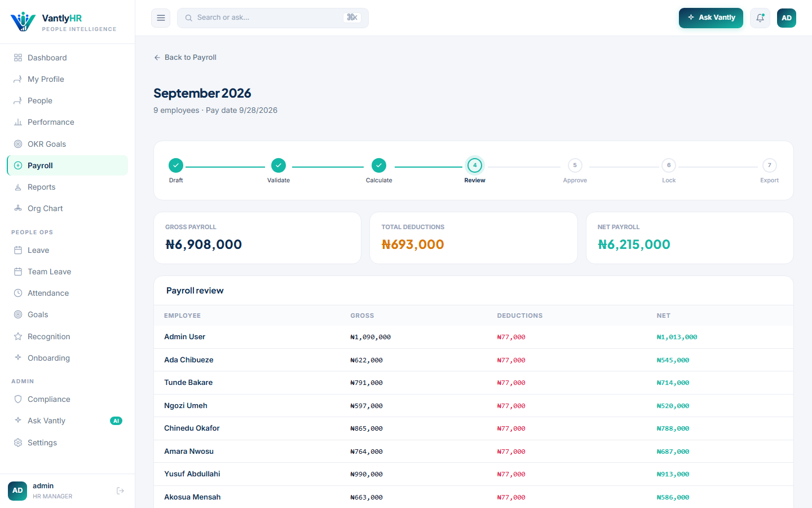Click the Compliance shield icon

coord(18,399)
